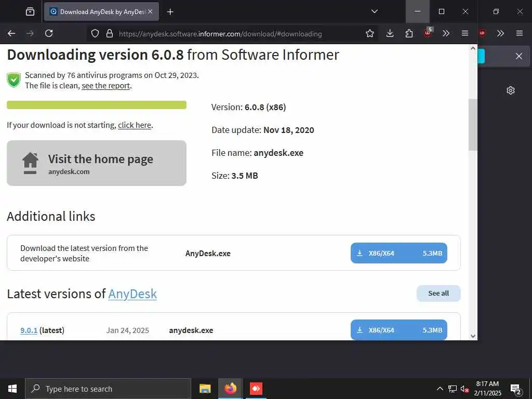Open AnyDesk from the taskbar
Image resolution: width=532 pixels, height=399 pixels.
tap(256, 389)
